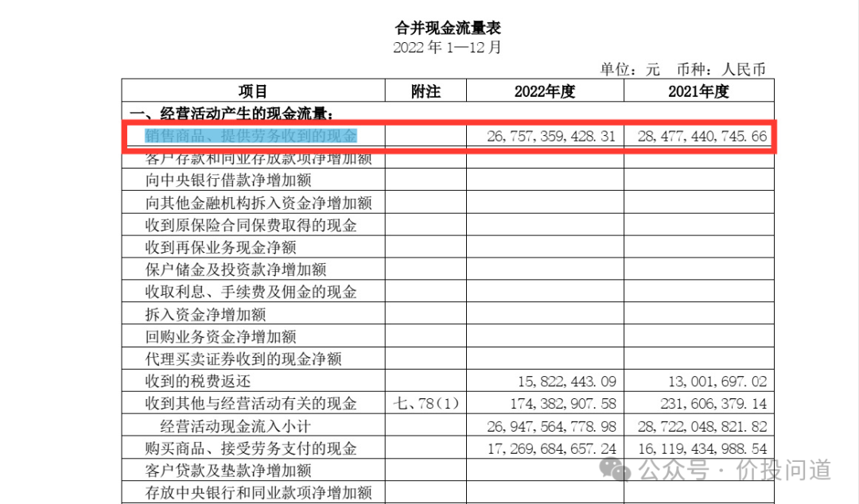This screenshot has width=859, height=504.
Task: Click the 项目 column header
Action: coord(253,91)
